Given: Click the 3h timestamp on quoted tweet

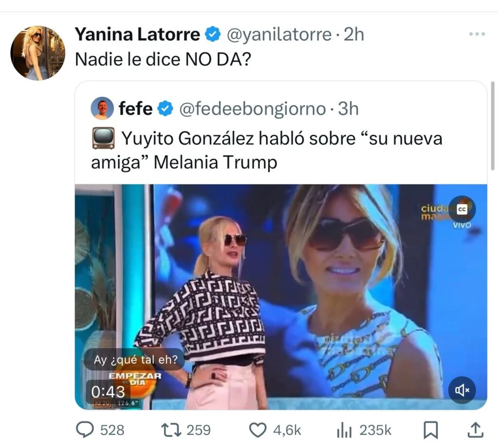Looking at the screenshot, I should tap(348, 109).
